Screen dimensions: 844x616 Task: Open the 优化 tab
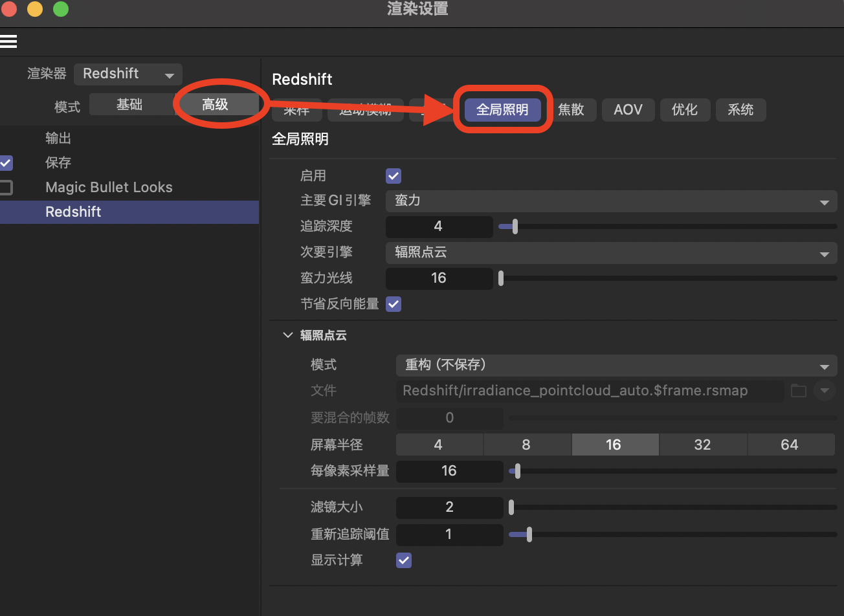[685, 110]
